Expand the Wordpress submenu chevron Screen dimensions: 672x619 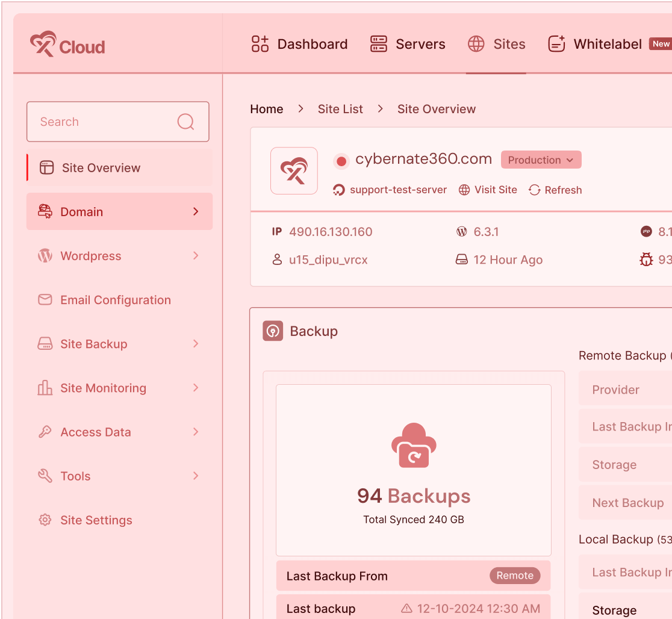tap(196, 256)
